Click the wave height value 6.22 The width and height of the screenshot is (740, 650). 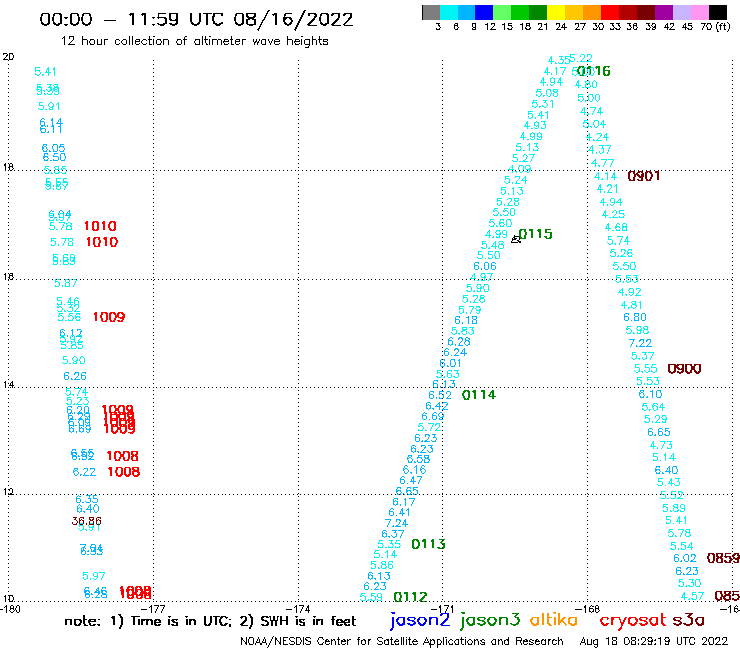[84, 472]
